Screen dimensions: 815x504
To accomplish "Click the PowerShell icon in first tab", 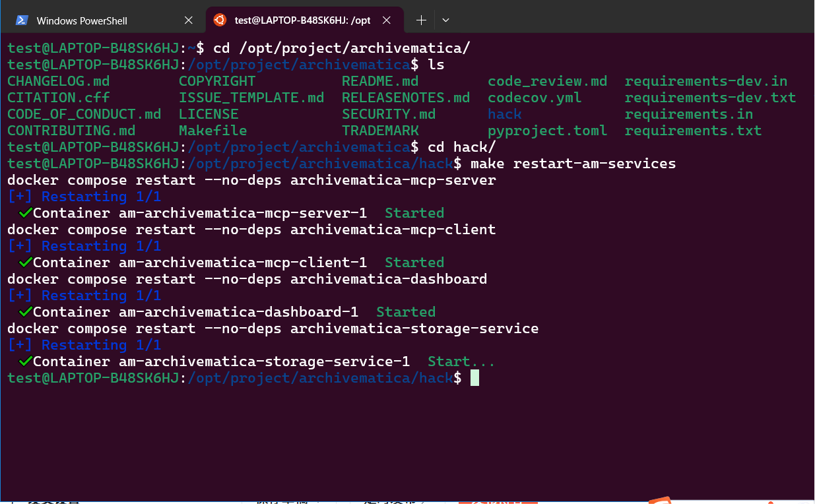I will coord(22,20).
